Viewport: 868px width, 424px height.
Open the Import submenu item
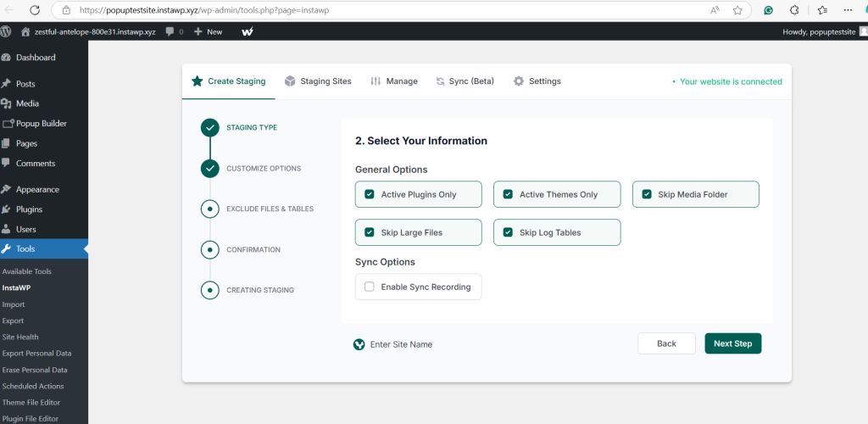14,304
